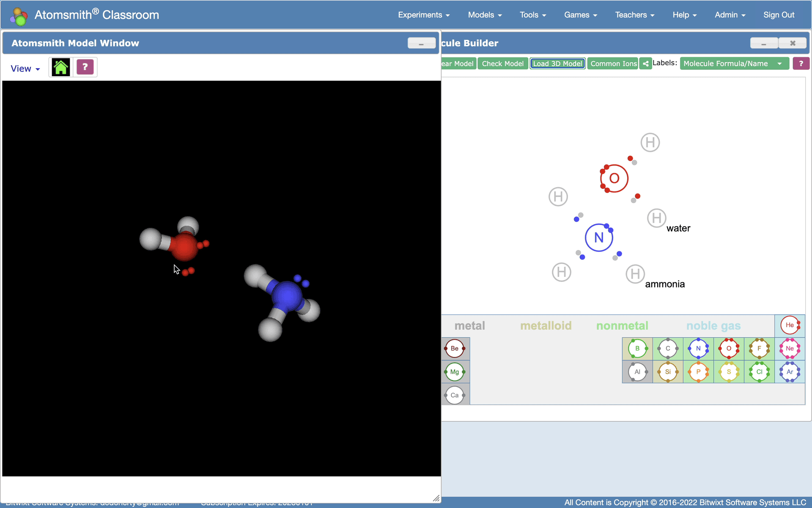Click the green home icon in Model Window
812x508 pixels.
click(61, 67)
